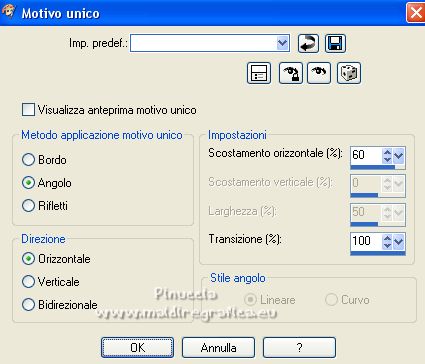Screen dimensions: 425x364
Task: Click the randomize parameters dice icon
Action: coord(349,73)
